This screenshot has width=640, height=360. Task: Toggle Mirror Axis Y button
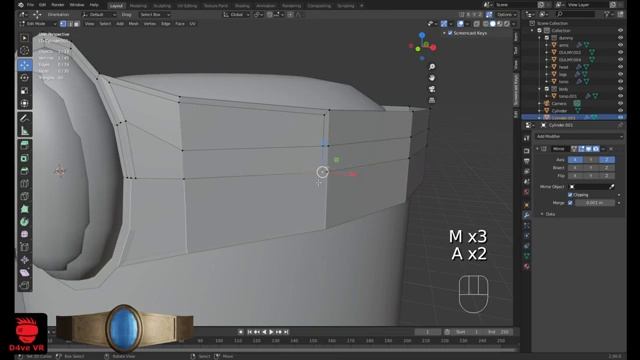[x=591, y=160]
